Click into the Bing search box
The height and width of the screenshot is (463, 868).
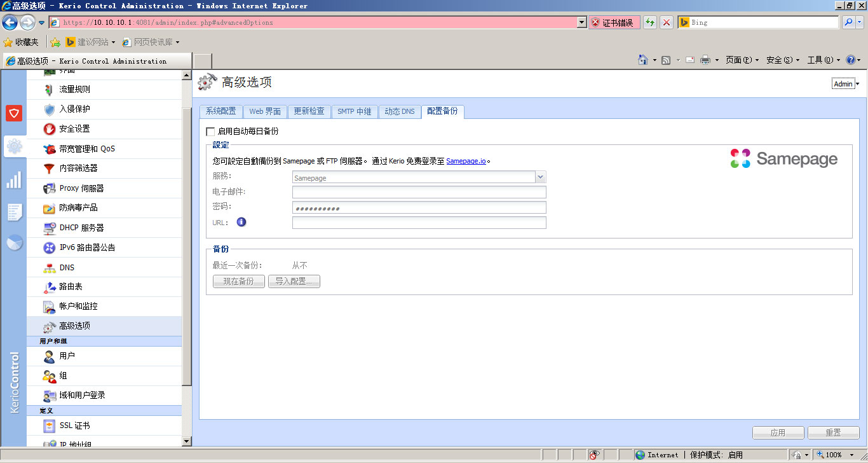758,22
